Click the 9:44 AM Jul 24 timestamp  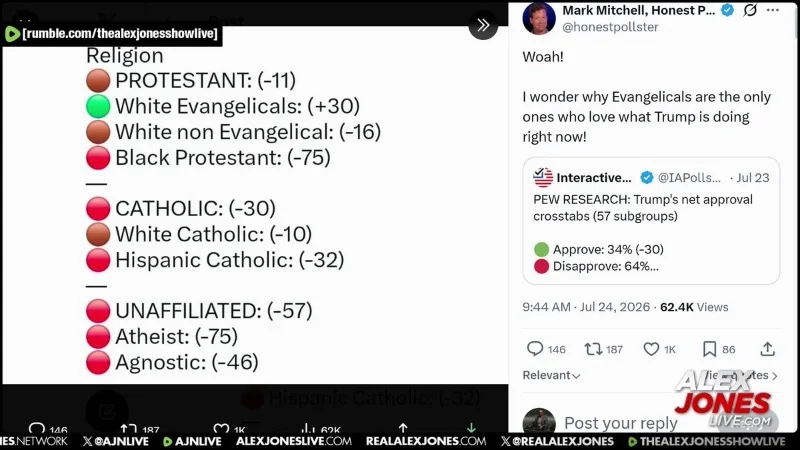pyautogui.click(x=586, y=307)
